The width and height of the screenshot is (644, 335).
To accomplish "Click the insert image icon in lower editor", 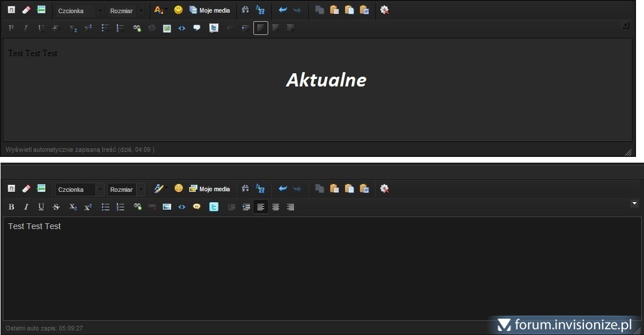I will coord(167,207).
